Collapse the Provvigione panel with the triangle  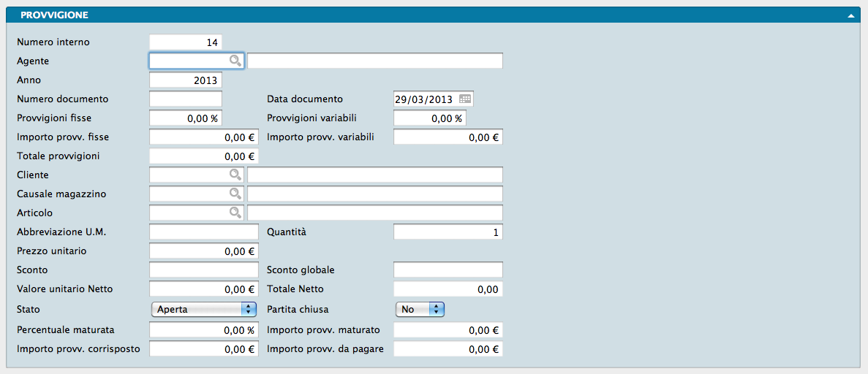pos(850,15)
